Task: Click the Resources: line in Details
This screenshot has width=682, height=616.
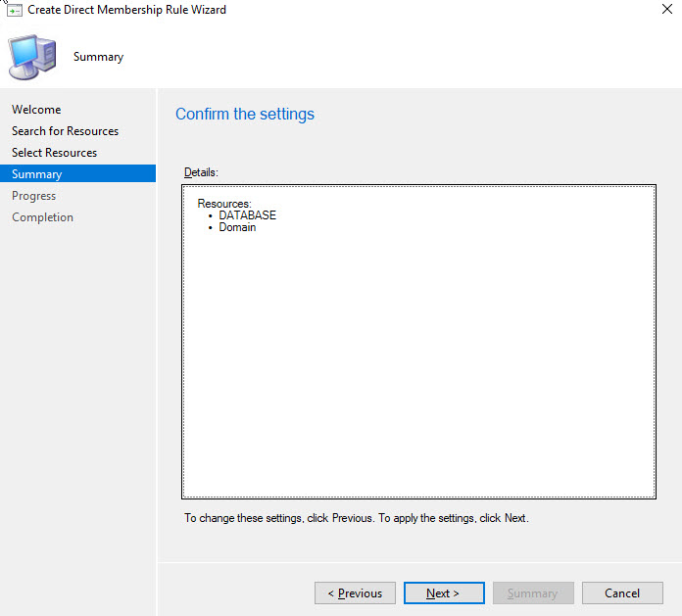Action: pos(224,204)
